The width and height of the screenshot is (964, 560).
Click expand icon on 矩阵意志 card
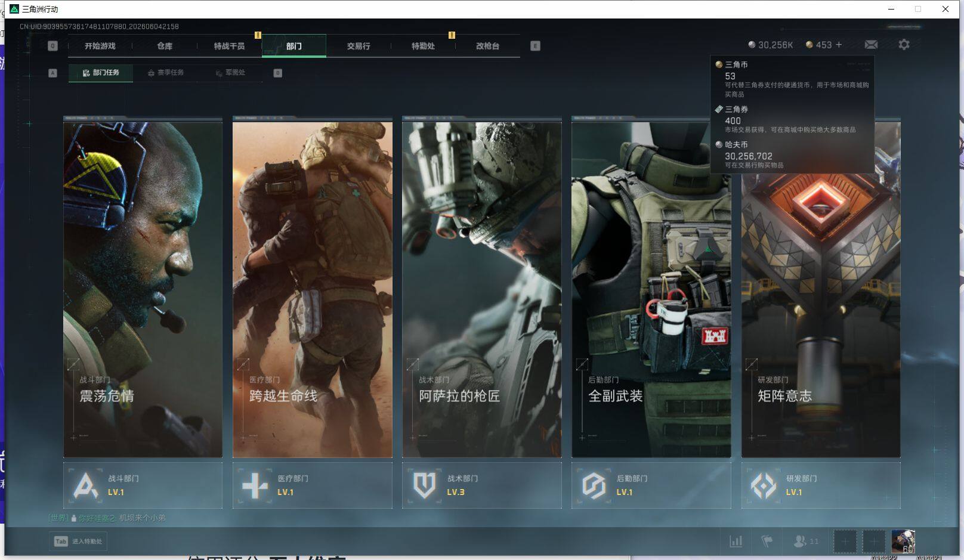click(x=752, y=364)
